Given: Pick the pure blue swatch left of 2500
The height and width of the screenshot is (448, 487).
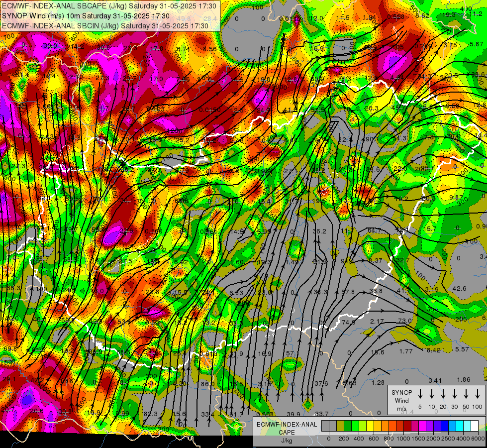Looking at the screenshot, I should pyautogui.click(x=444, y=426).
